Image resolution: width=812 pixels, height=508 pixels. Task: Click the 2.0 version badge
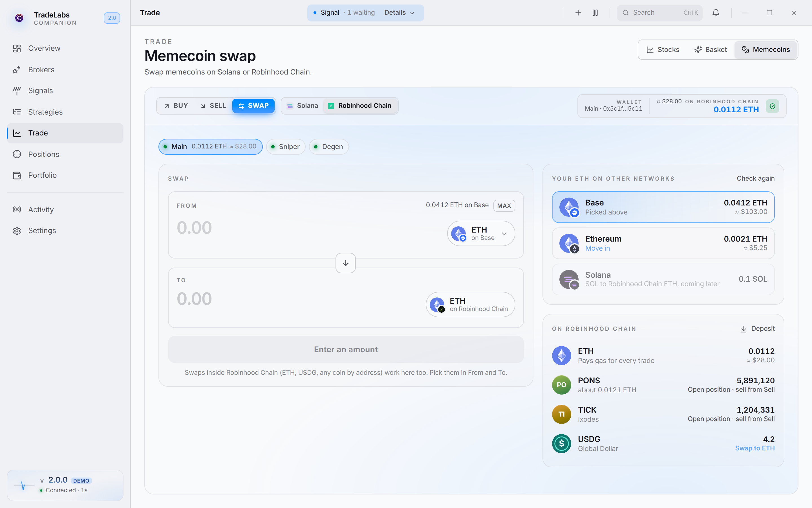(112, 18)
